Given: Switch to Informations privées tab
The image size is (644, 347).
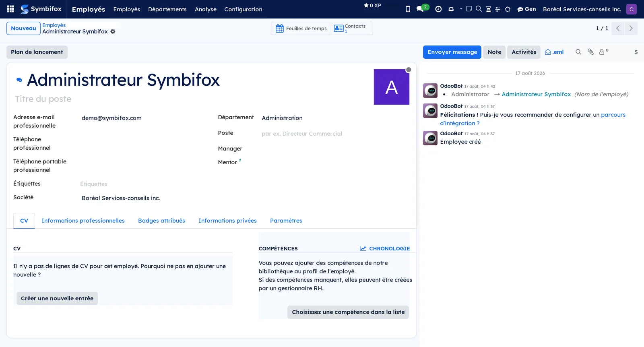Looking at the screenshot, I should [227, 221].
